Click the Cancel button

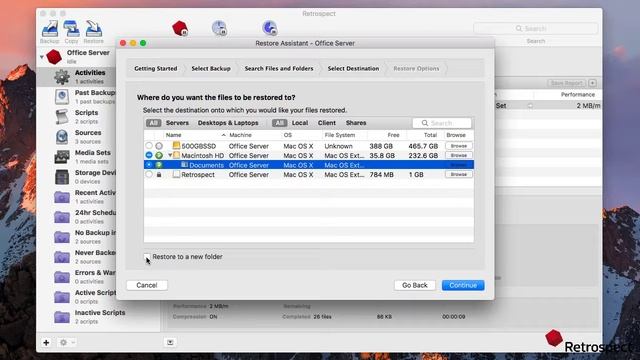(x=147, y=285)
